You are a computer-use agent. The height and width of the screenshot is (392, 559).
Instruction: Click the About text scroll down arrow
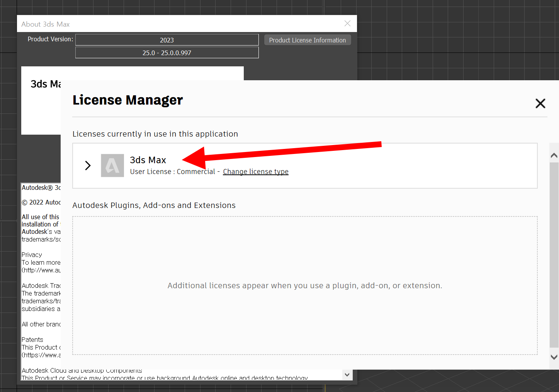[x=347, y=375]
